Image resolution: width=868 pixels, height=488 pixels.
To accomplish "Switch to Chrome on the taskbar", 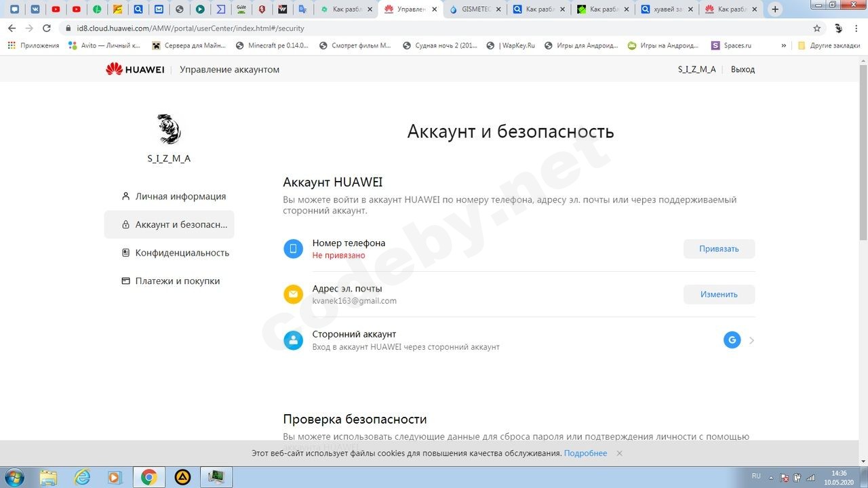I will coord(149,477).
